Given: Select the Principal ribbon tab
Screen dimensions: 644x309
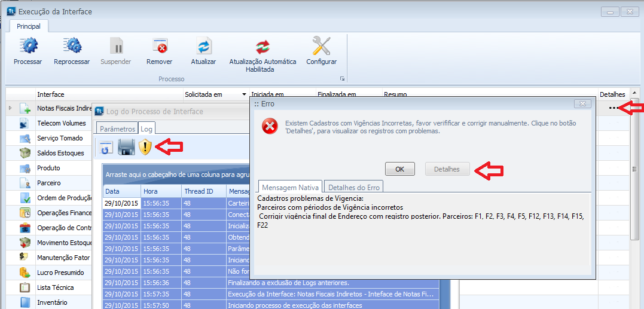Looking at the screenshot, I should [28, 26].
